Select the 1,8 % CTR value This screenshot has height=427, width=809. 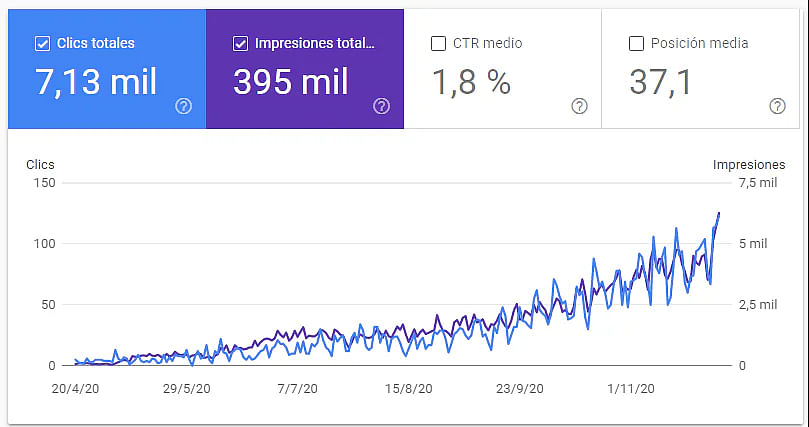coord(471,82)
